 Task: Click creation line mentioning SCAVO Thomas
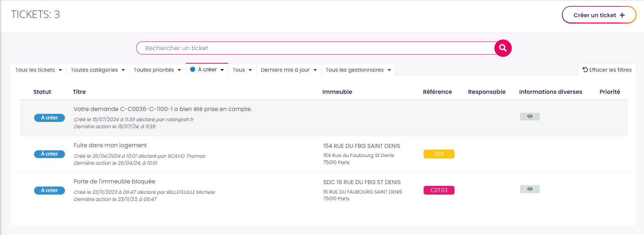(x=140, y=156)
